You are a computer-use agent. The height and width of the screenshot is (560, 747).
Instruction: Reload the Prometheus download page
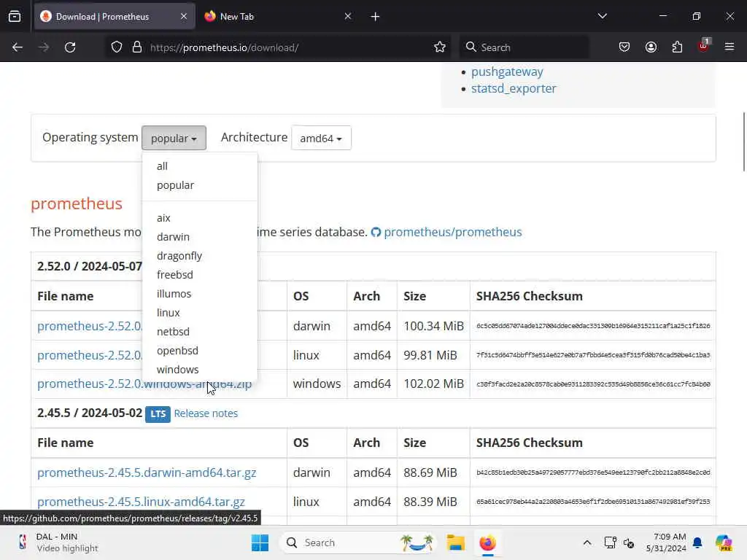(70, 47)
